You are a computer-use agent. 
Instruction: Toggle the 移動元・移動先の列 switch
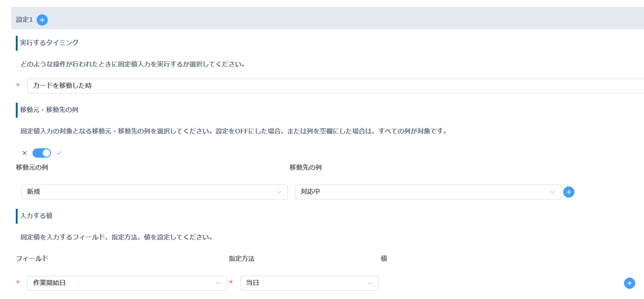pos(42,153)
